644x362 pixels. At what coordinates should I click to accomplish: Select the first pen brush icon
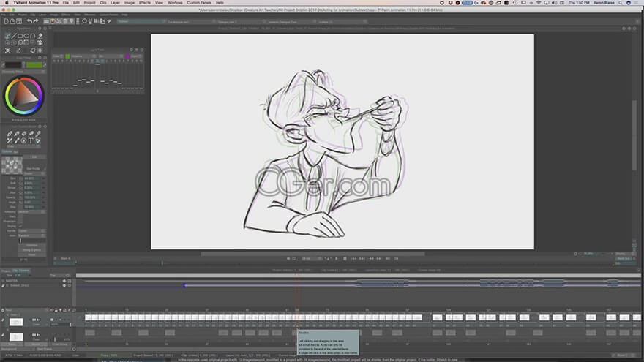click(10, 133)
